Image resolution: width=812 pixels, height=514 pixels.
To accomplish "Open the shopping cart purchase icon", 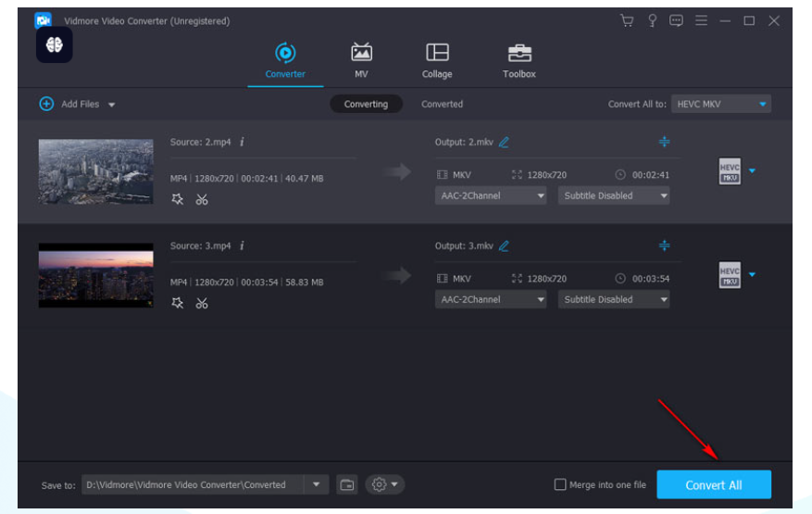I will coord(627,20).
